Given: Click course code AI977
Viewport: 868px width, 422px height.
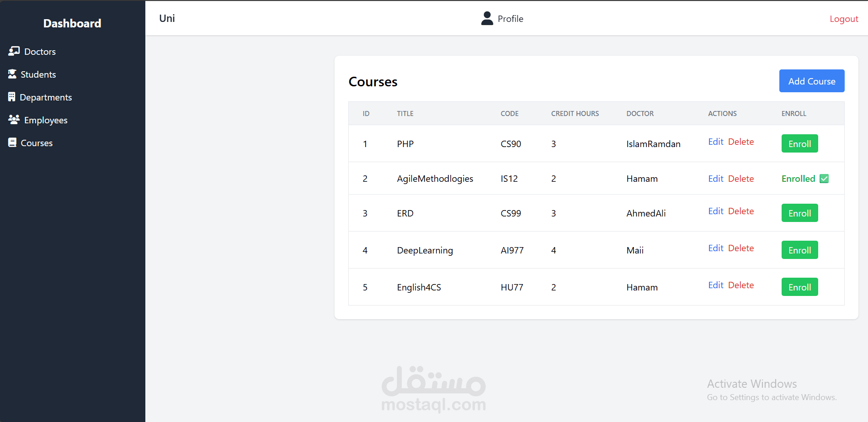Looking at the screenshot, I should click(512, 250).
